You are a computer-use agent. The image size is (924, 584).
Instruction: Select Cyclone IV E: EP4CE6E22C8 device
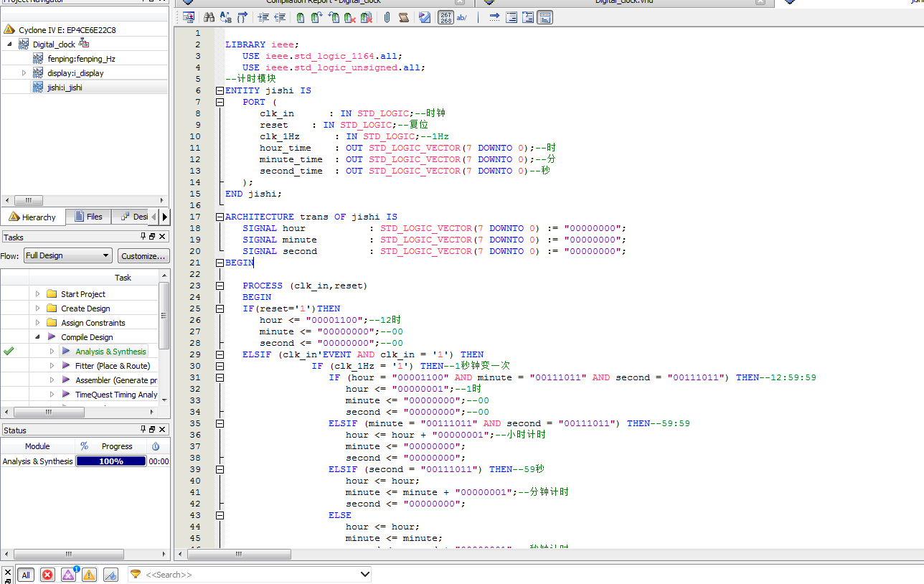coord(67,30)
